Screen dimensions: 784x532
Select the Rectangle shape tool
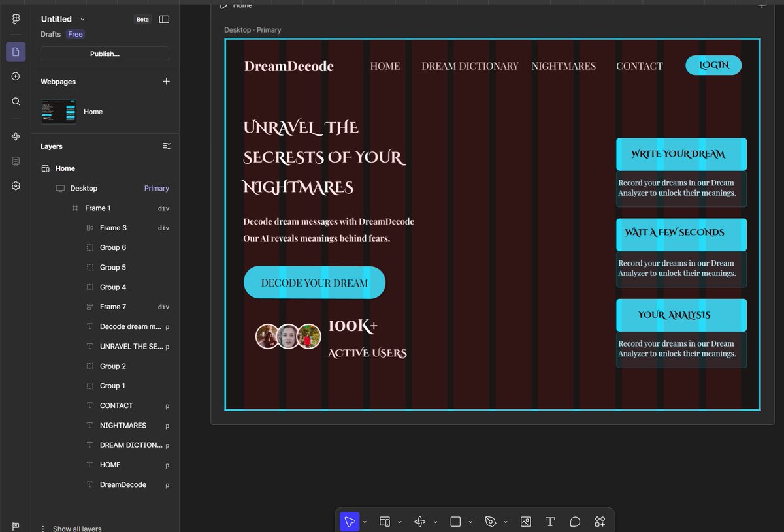coord(455,522)
